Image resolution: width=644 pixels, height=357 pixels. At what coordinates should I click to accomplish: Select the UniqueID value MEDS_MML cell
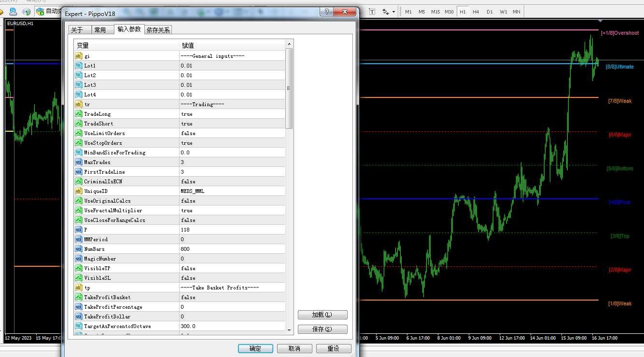[232, 191]
